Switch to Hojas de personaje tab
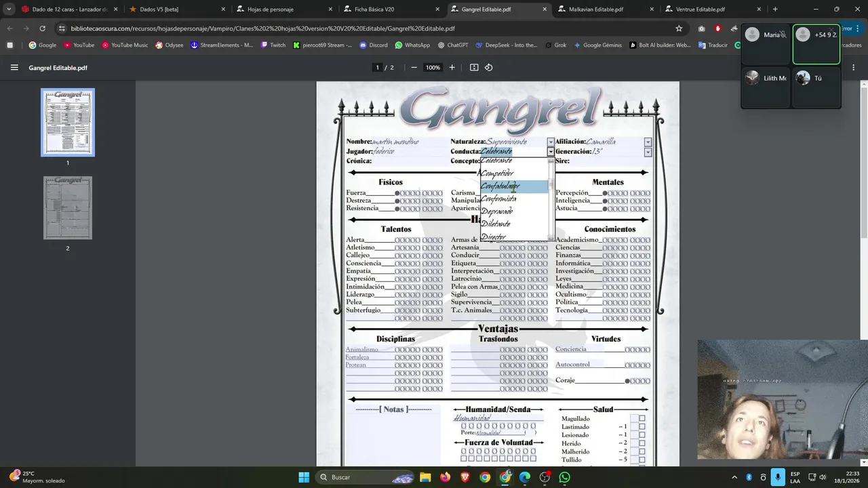Image resolution: width=868 pixels, height=488 pixels. [285, 9]
